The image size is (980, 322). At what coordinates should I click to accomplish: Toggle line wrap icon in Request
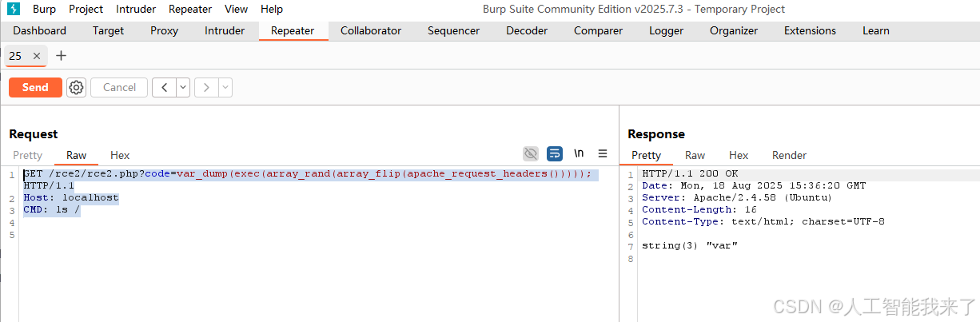pos(555,153)
